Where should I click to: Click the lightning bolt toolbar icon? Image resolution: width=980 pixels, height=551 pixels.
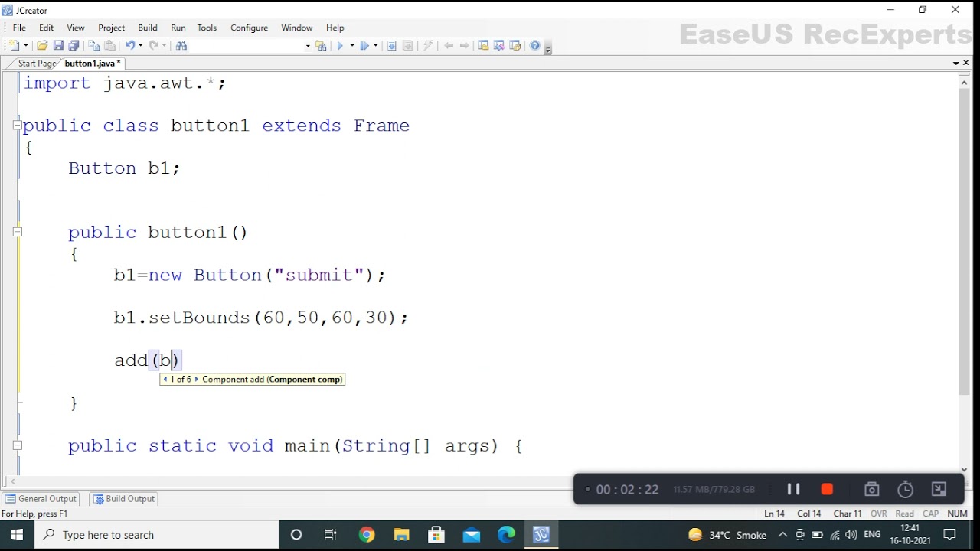[428, 46]
